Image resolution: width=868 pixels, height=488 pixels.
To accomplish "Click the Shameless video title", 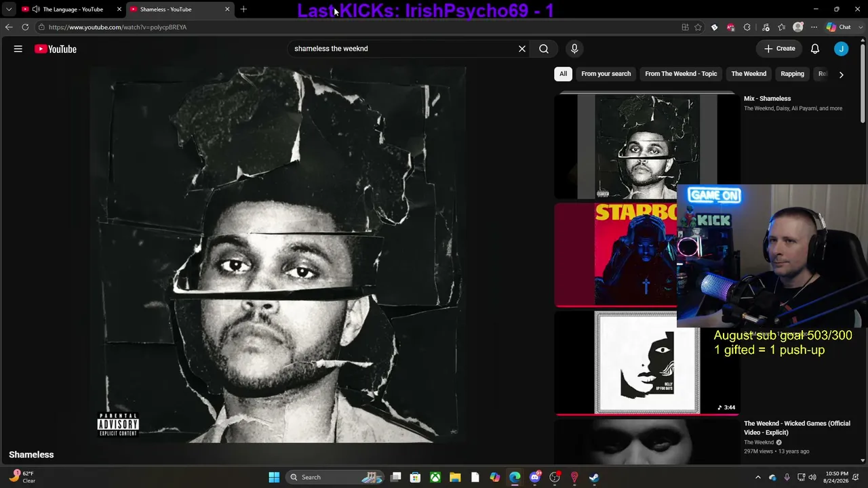I will pos(31,455).
